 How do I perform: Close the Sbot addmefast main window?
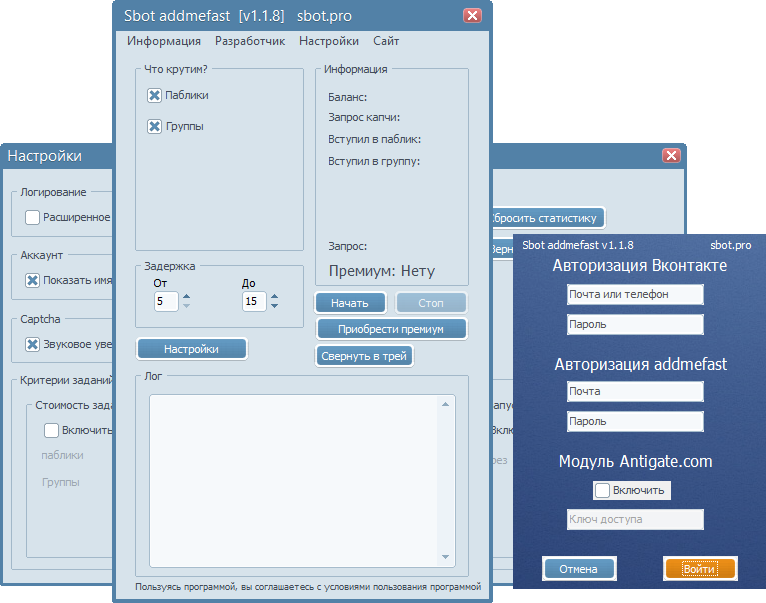tap(472, 16)
